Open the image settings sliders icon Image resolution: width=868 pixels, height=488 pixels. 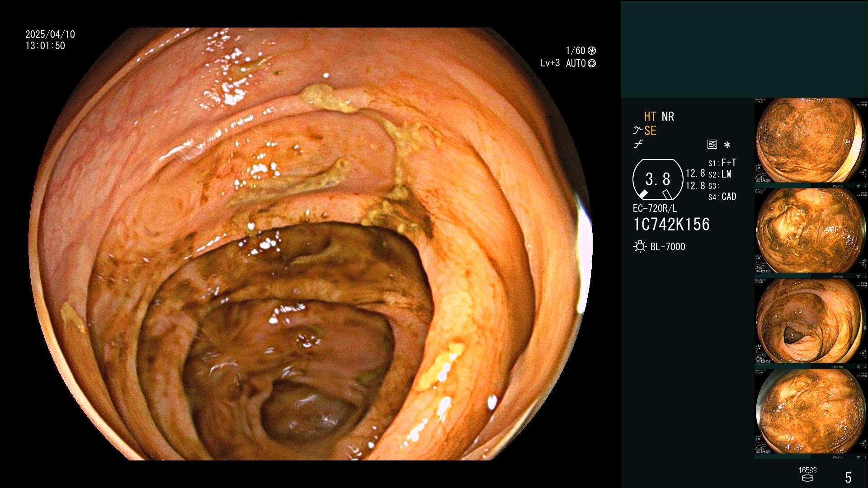click(x=712, y=145)
